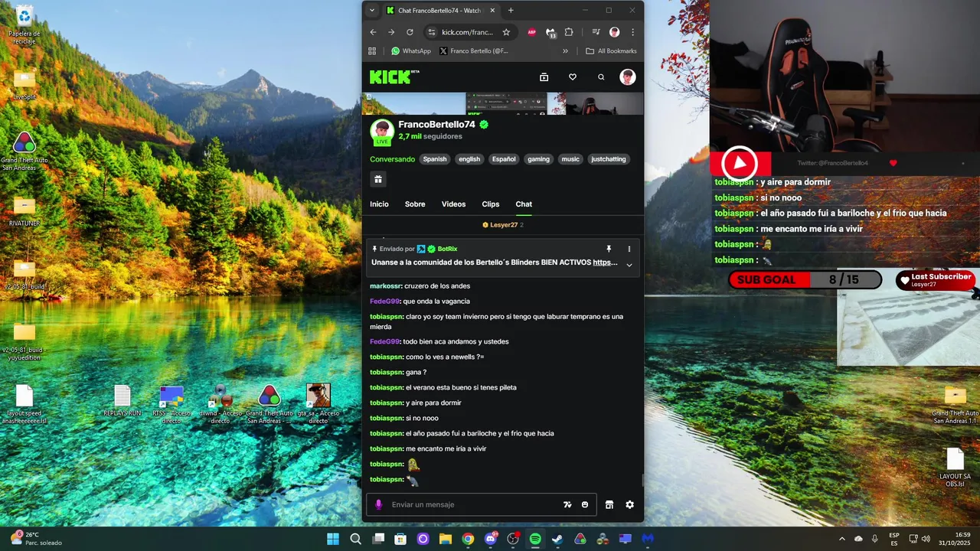The height and width of the screenshot is (551, 980).
Task: Open the chat text style icon
Action: point(567,504)
